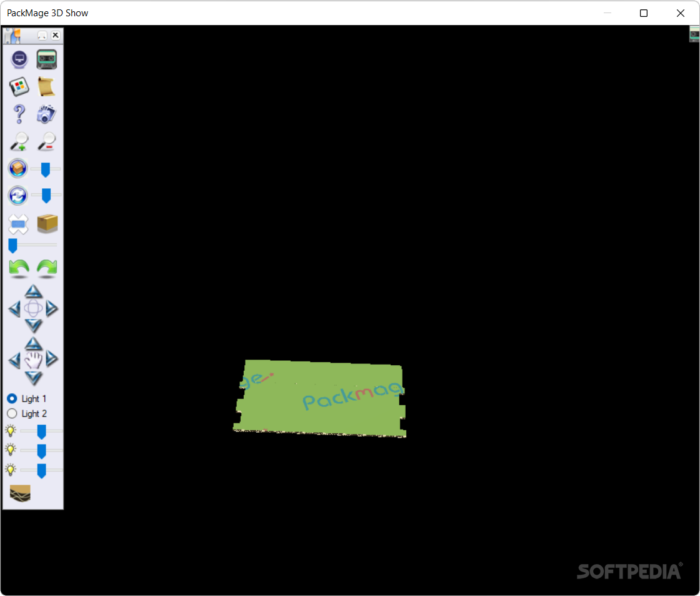Click the slider beside the refresh icon
Viewport: 700px width, 596px height.
pos(46,195)
